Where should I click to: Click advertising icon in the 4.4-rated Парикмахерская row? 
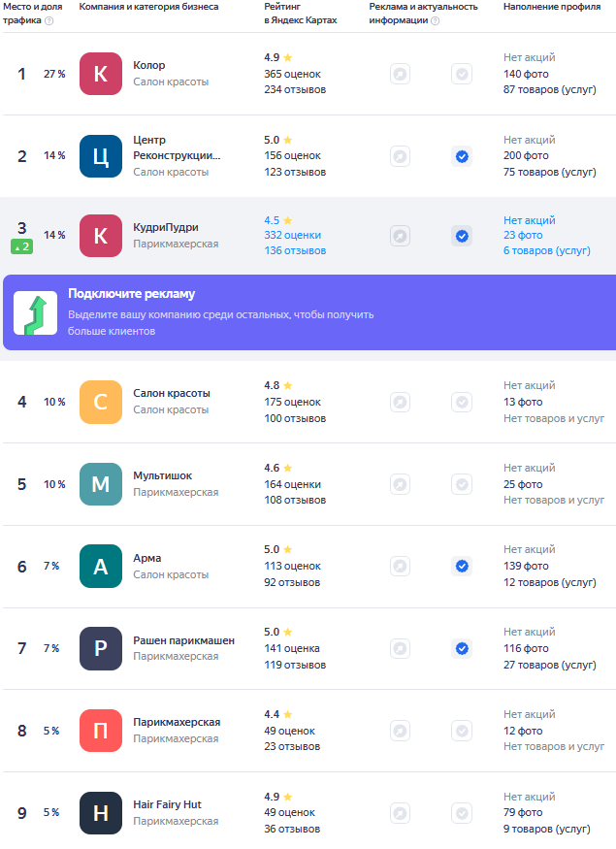[x=400, y=731]
